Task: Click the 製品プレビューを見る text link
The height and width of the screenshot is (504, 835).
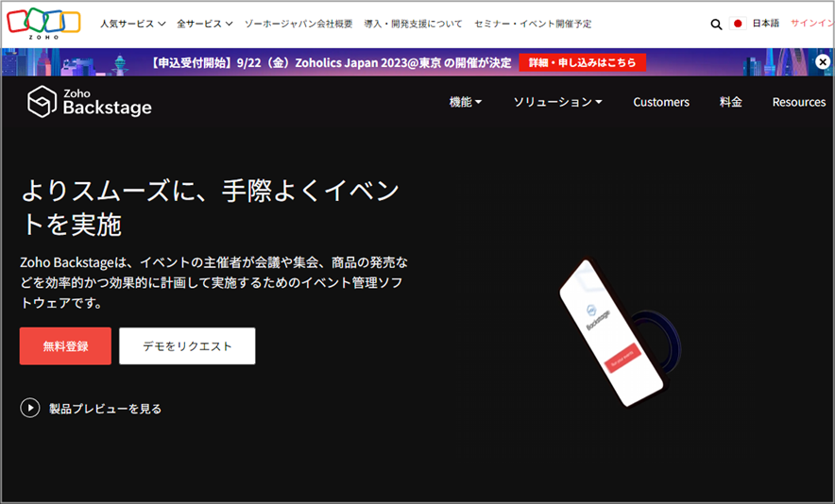Action: point(106,409)
